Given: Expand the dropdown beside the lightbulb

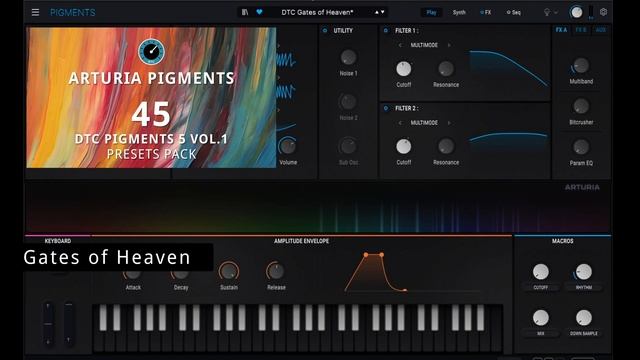Looking at the screenshot, I should click(556, 13).
